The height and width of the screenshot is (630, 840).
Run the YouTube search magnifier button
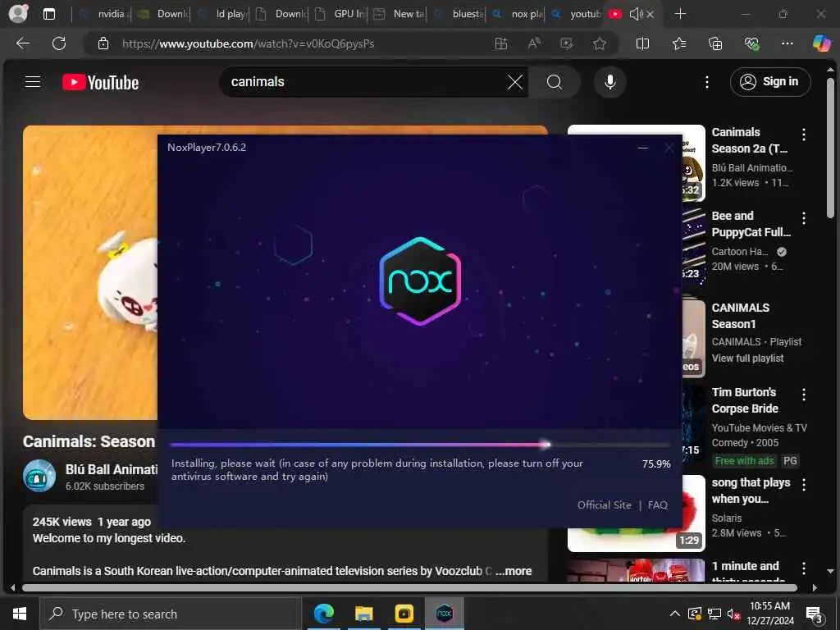pyautogui.click(x=555, y=82)
